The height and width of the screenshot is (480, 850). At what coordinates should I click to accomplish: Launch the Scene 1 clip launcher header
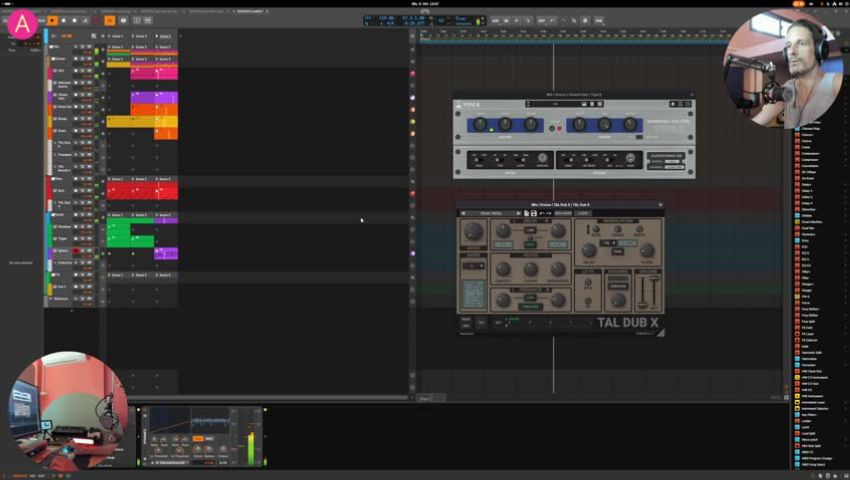pyautogui.click(x=117, y=35)
